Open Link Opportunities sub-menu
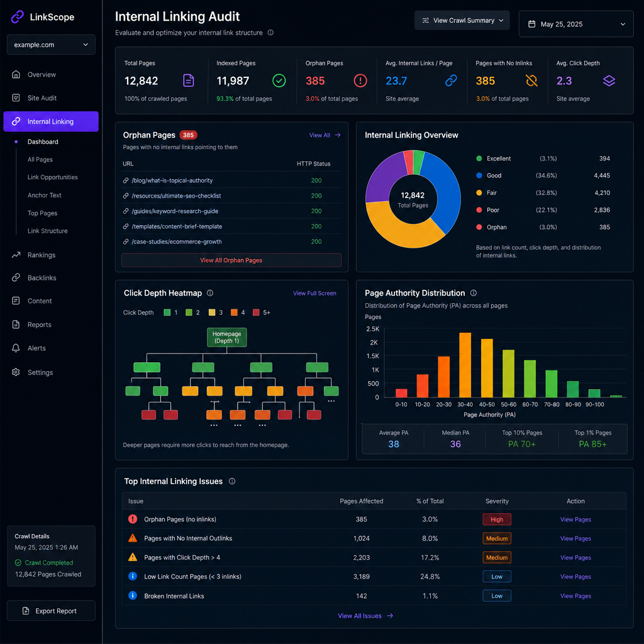644x644 pixels. pyautogui.click(x=53, y=177)
